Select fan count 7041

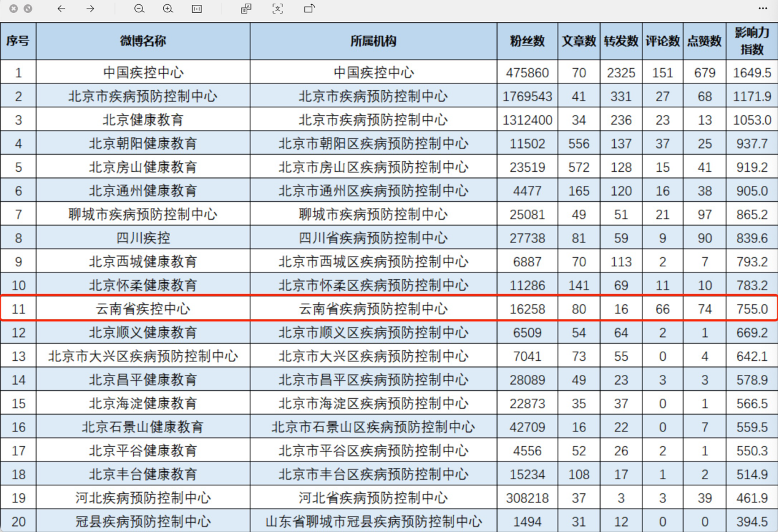click(528, 356)
